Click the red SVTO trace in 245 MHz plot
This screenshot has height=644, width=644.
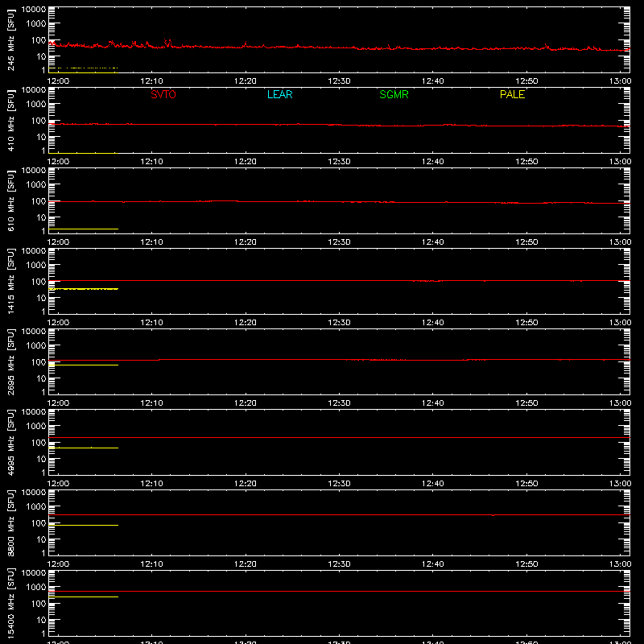click(x=339, y=47)
